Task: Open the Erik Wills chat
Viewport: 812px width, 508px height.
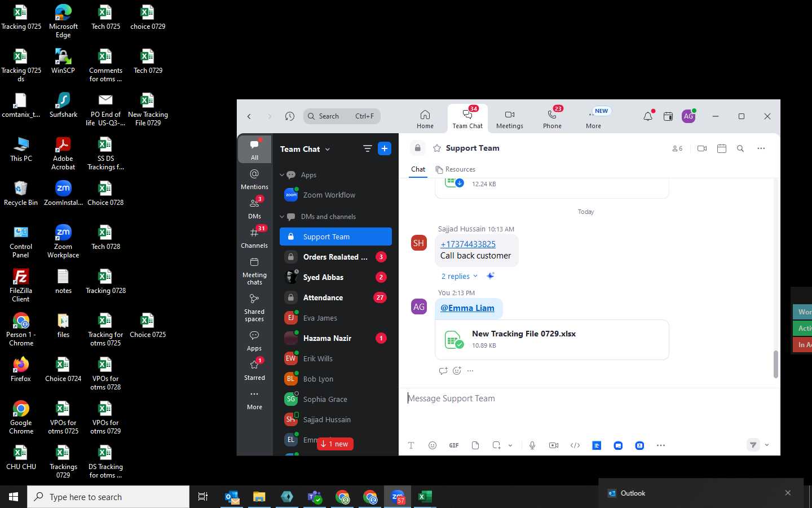Action: coord(336,358)
